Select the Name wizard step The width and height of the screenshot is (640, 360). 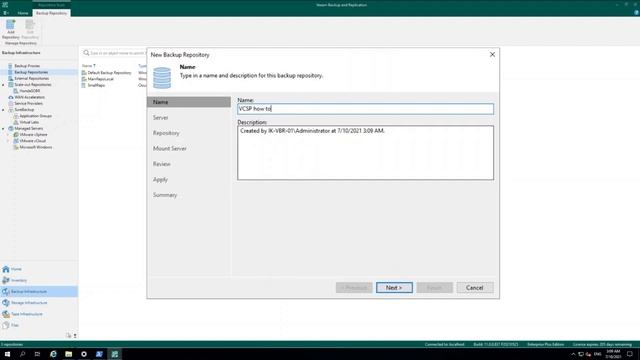pyautogui.click(x=189, y=102)
